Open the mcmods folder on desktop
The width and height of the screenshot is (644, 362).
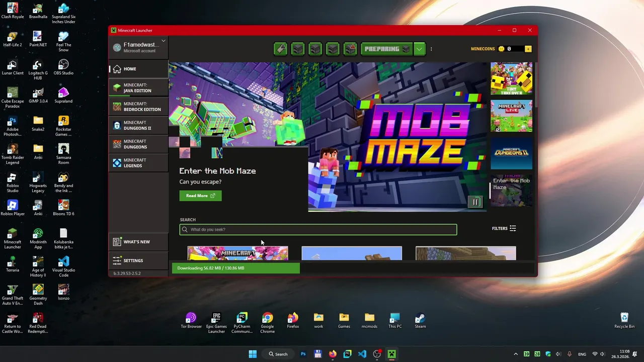tap(369, 320)
